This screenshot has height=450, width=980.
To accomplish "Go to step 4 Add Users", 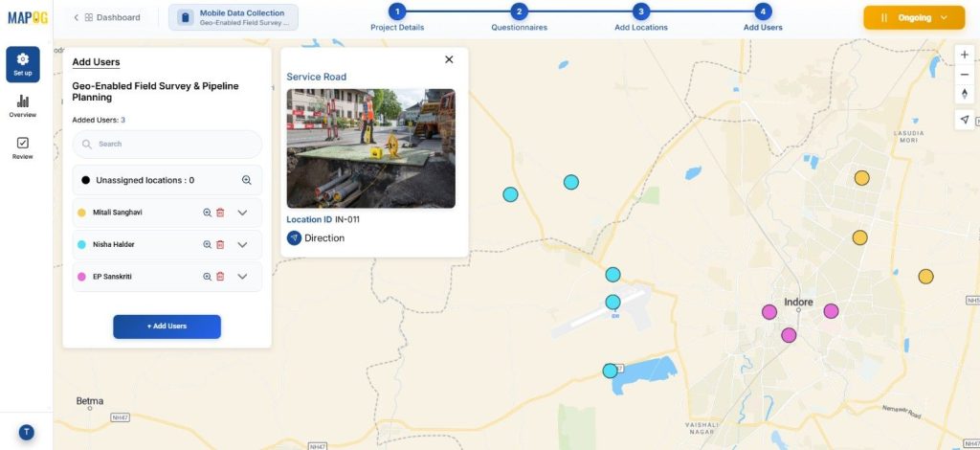I will (763, 17).
